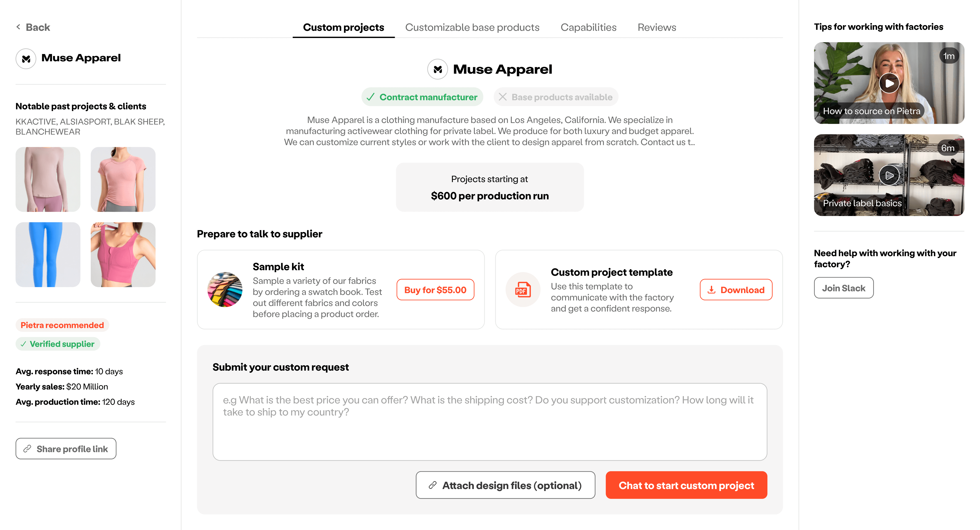This screenshot has height=530, width=980.
Task: Click the Back chevron arrow
Action: tap(18, 27)
